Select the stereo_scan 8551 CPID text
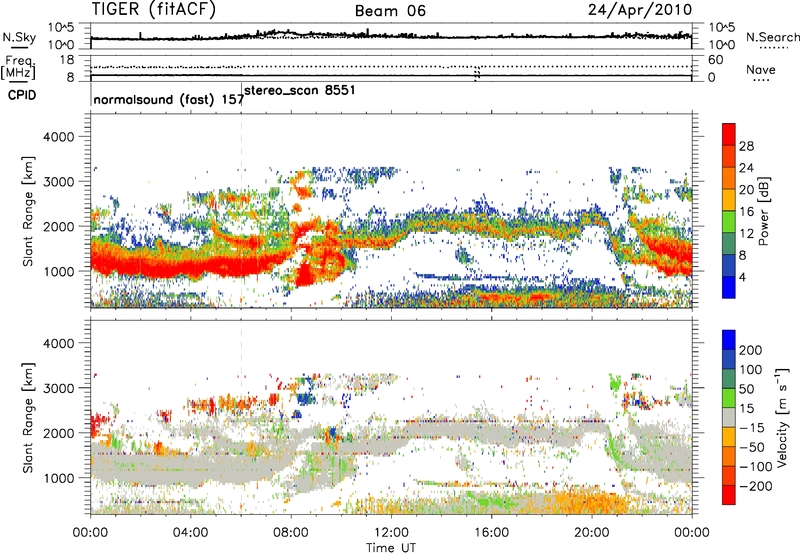 pos(300,91)
